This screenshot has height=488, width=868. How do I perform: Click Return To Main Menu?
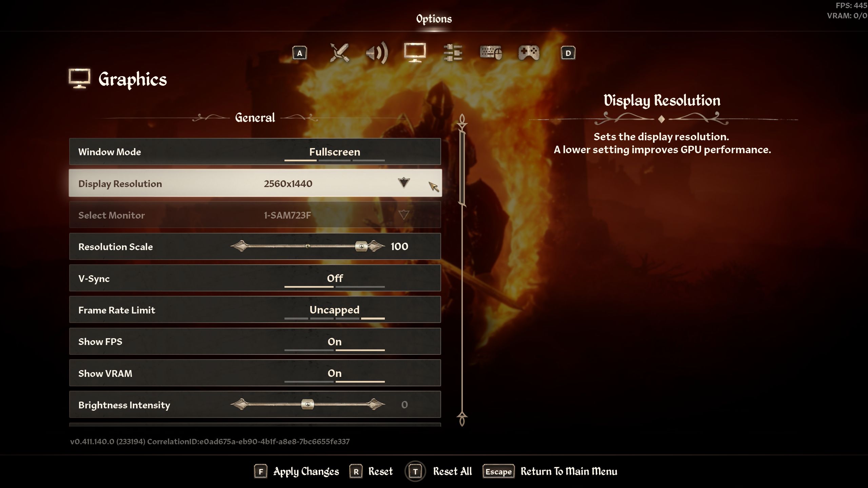(550, 471)
